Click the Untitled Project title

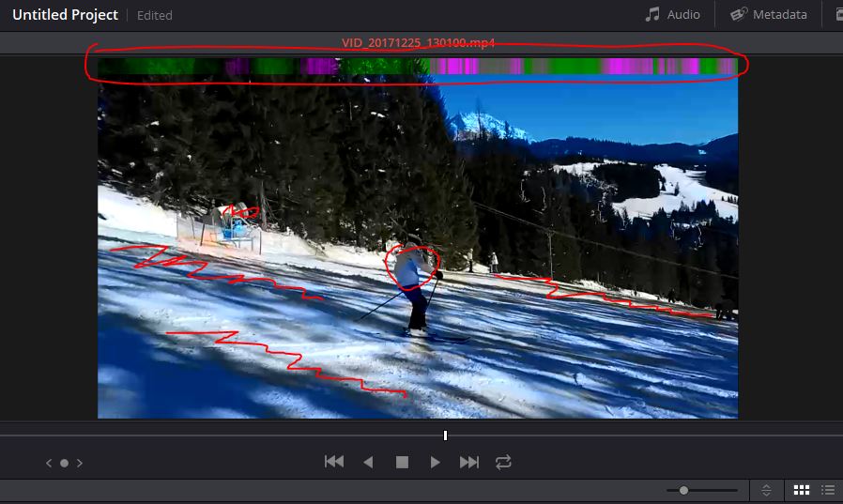(x=65, y=15)
